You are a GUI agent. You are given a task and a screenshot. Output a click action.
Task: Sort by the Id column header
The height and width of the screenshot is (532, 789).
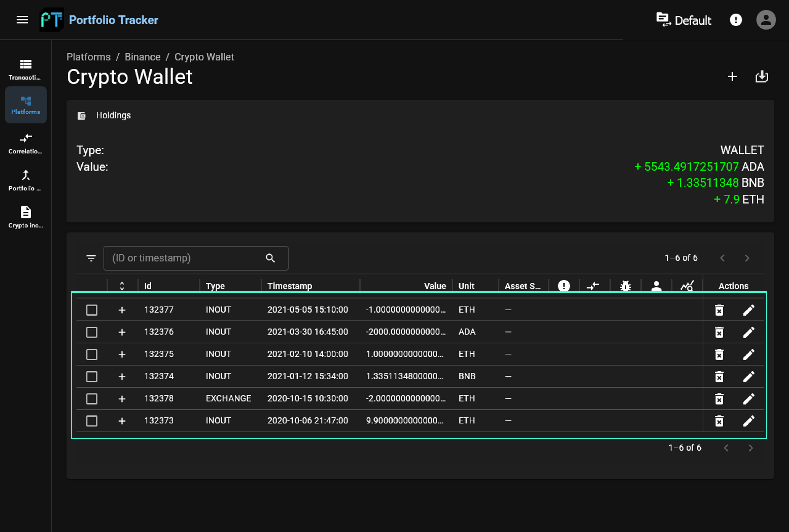(x=148, y=286)
